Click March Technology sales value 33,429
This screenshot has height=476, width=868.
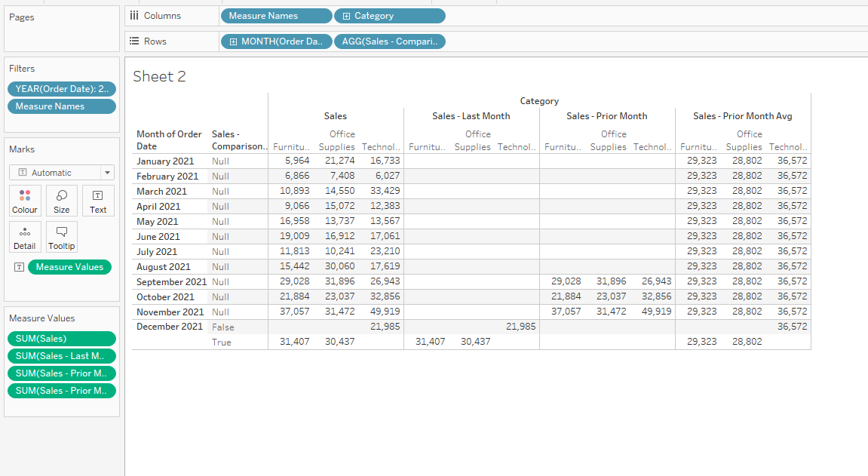pyautogui.click(x=385, y=190)
